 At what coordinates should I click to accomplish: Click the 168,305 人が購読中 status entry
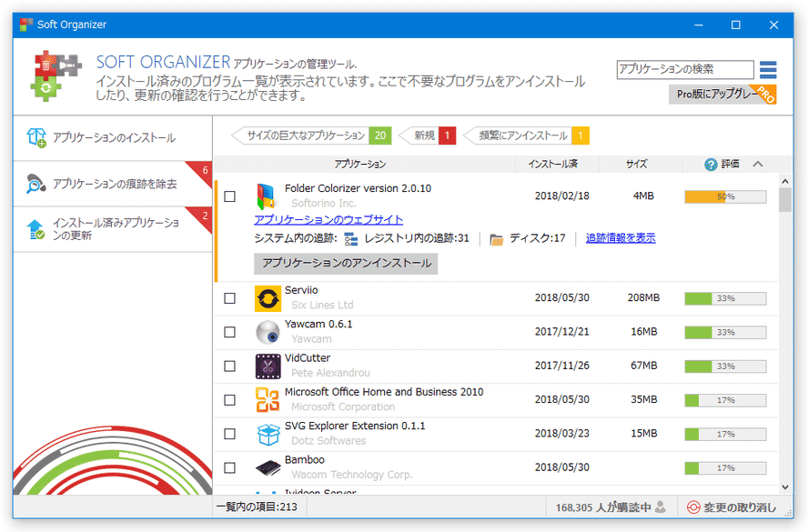point(611,507)
